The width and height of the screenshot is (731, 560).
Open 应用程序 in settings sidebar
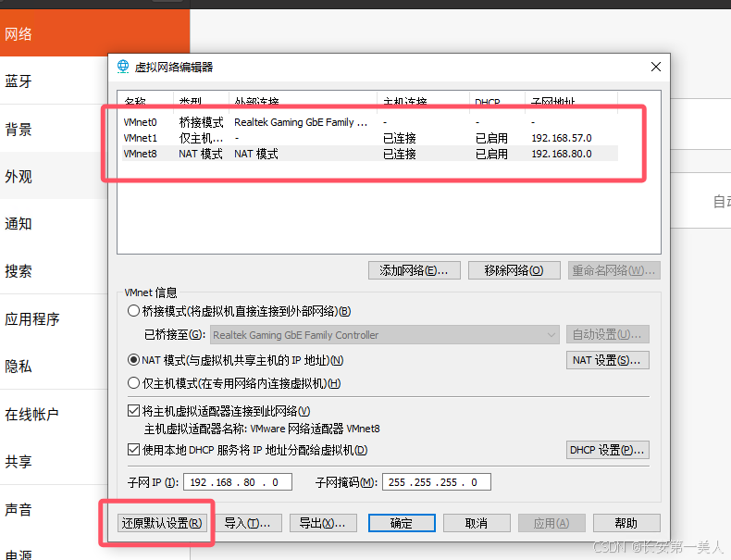(x=54, y=319)
